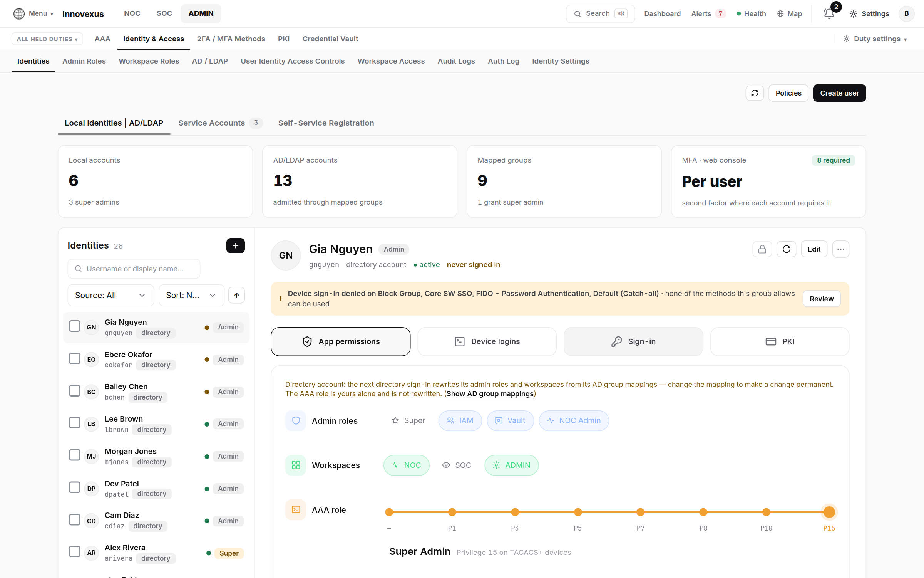The image size is (924, 578).
Task: Expand the Duty settings dropdown
Action: [x=875, y=39]
